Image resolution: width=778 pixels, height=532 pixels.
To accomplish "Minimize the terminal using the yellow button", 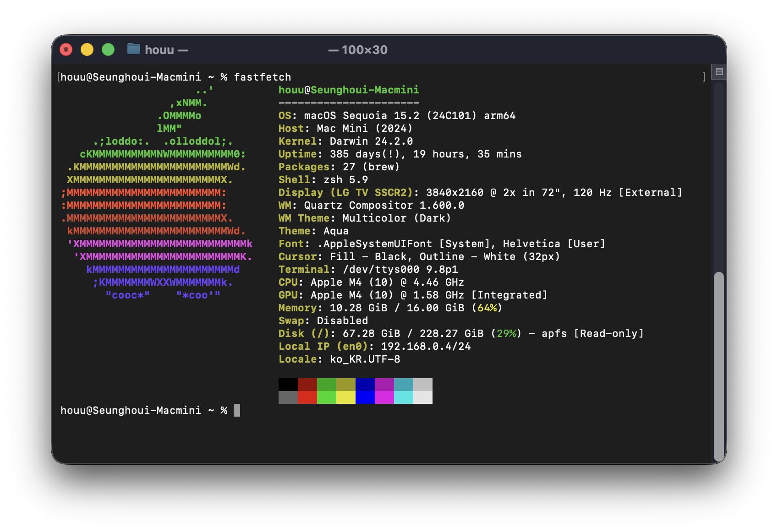I will (87, 49).
